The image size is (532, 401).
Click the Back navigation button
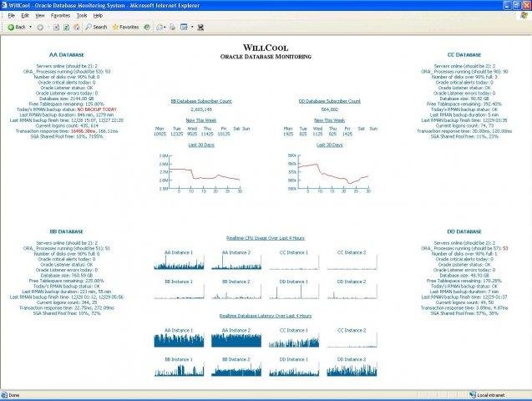pyautogui.click(x=17, y=27)
